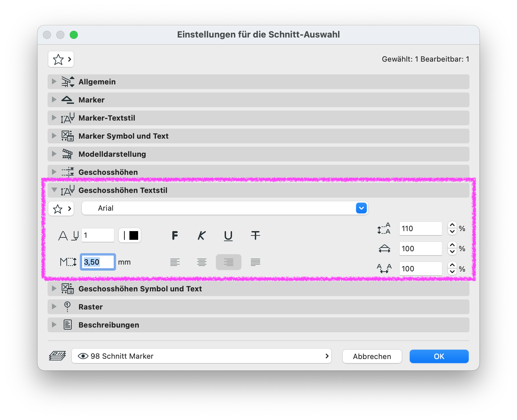517x420 pixels.
Task: Expand the Marker Symbol und Text panel
Action: (x=54, y=136)
